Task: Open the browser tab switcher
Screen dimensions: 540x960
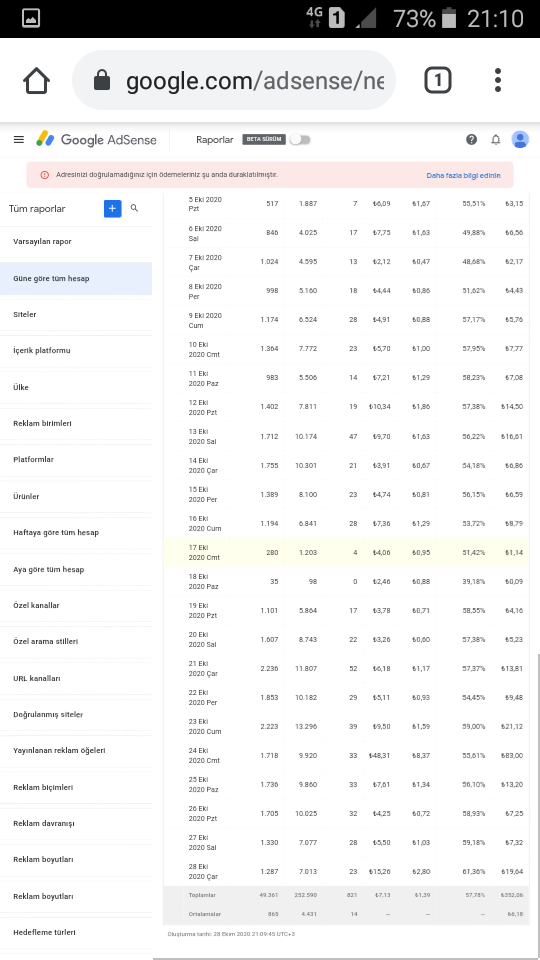Action: [438, 80]
